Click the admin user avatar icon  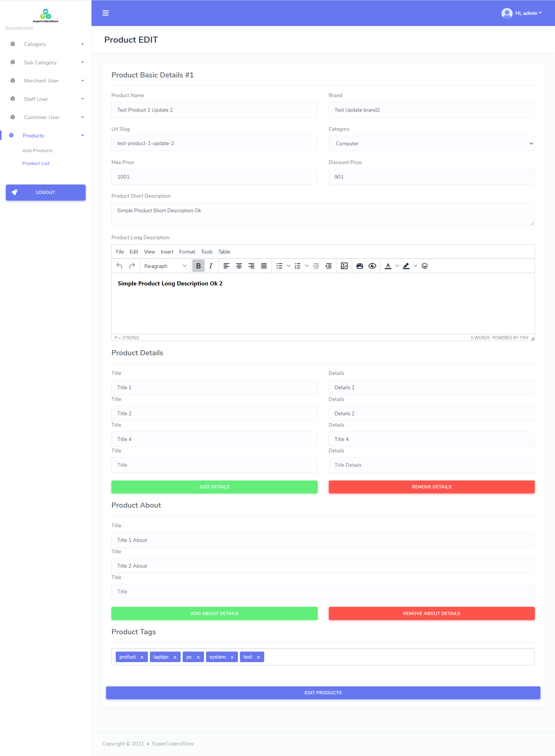[506, 13]
